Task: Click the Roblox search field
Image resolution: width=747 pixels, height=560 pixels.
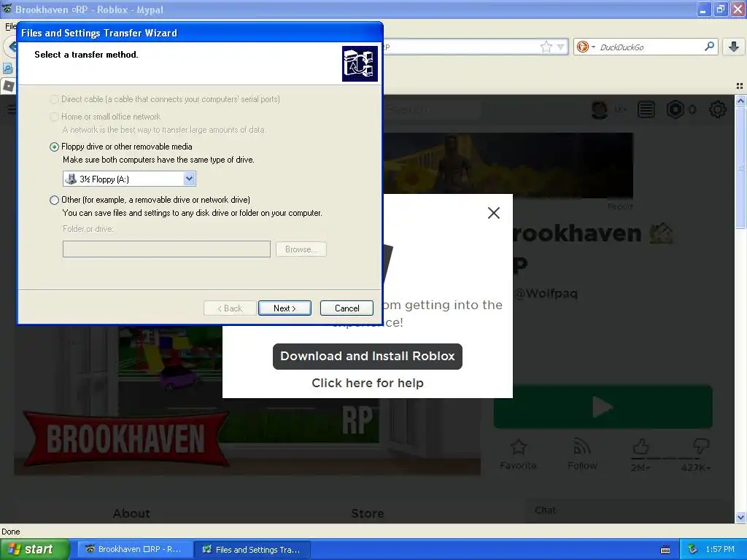Action: point(431,109)
